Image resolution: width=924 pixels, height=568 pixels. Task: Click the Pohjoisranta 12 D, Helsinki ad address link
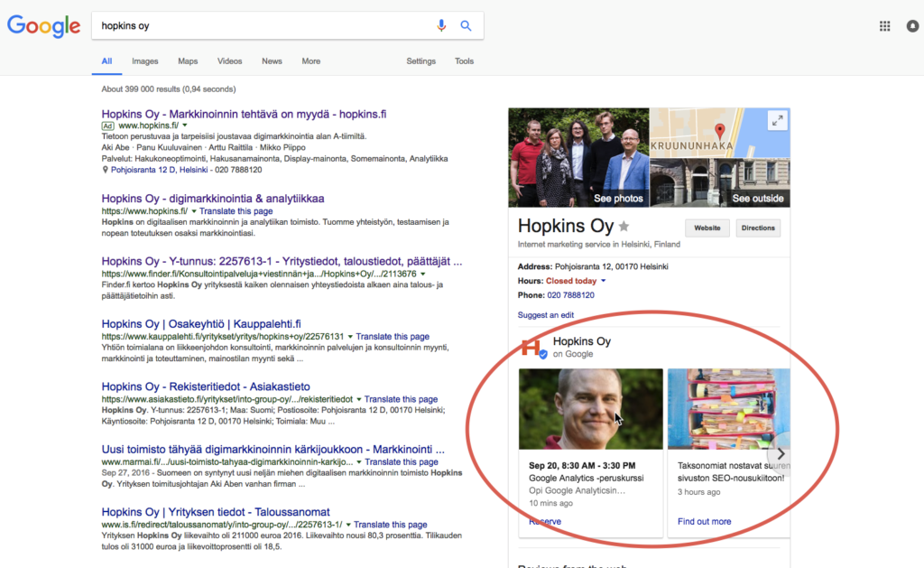point(159,170)
